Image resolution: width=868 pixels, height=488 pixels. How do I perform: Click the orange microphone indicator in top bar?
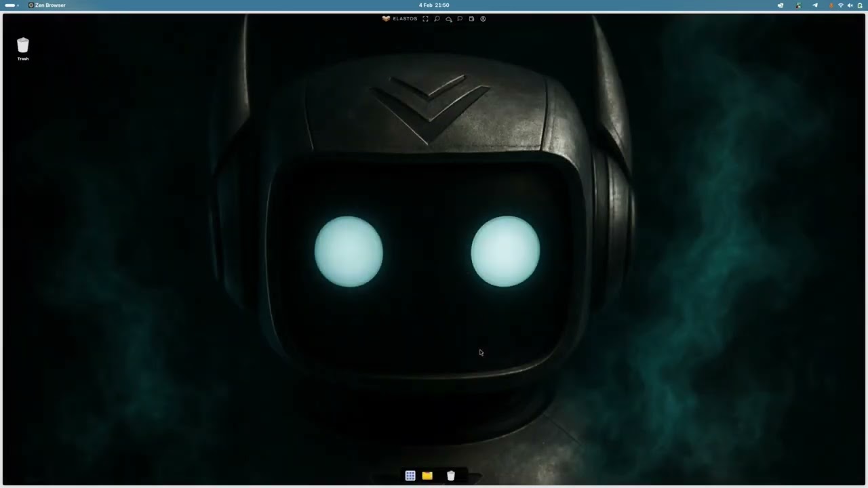[x=831, y=5]
